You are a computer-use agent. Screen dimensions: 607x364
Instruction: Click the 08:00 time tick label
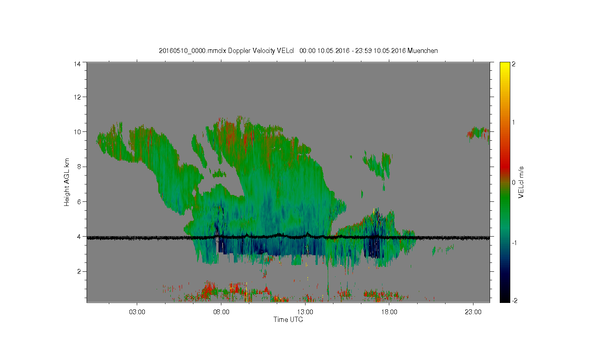(221, 312)
